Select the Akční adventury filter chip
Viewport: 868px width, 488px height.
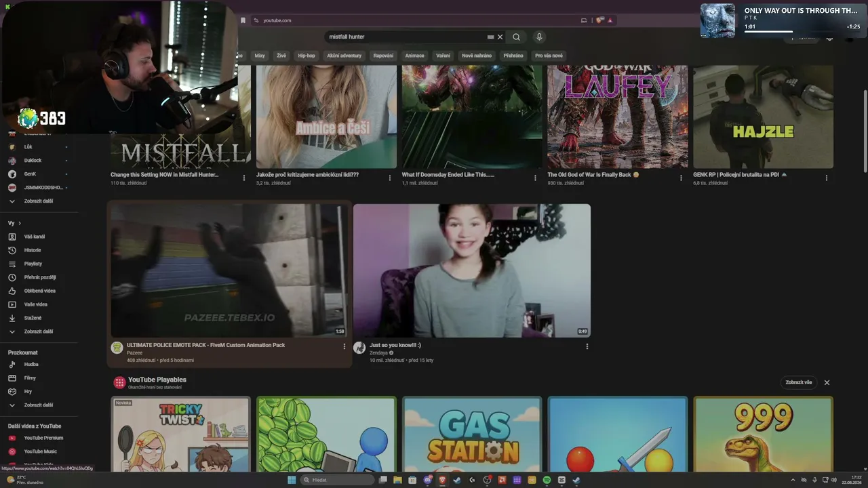pyautogui.click(x=344, y=56)
